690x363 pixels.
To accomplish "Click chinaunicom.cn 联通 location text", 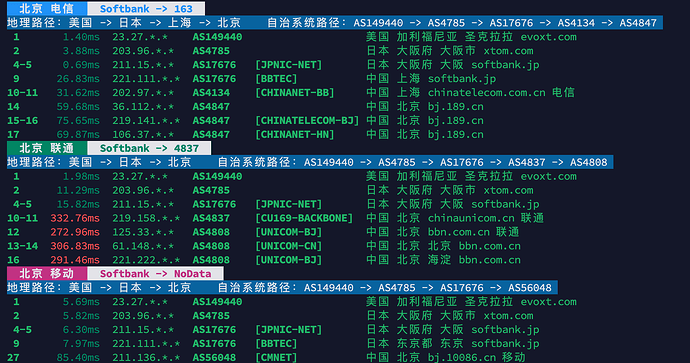I will [x=486, y=218].
